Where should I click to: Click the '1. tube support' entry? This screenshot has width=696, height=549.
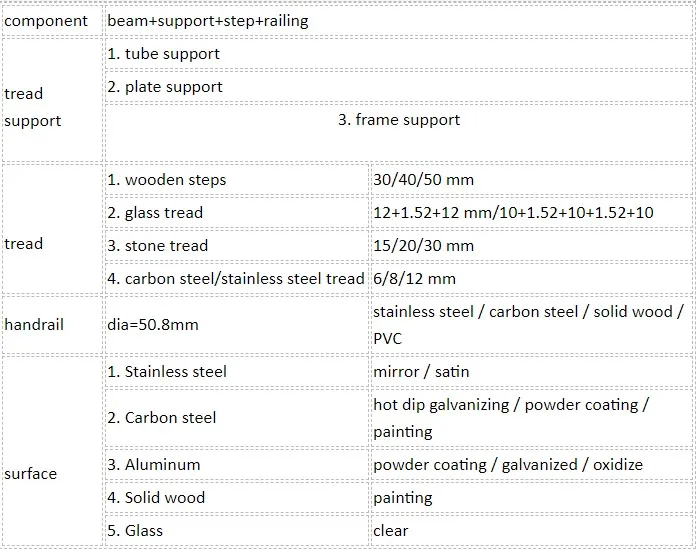coord(164,53)
